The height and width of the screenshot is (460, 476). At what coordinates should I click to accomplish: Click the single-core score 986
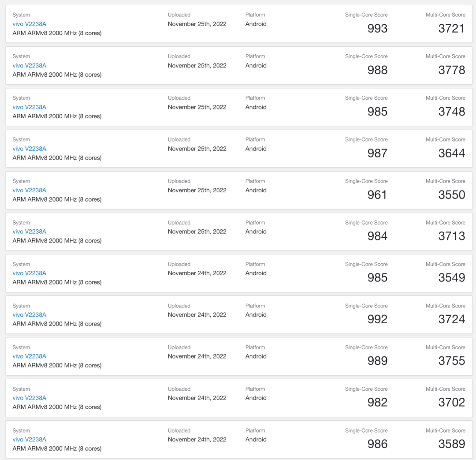coord(377,444)
